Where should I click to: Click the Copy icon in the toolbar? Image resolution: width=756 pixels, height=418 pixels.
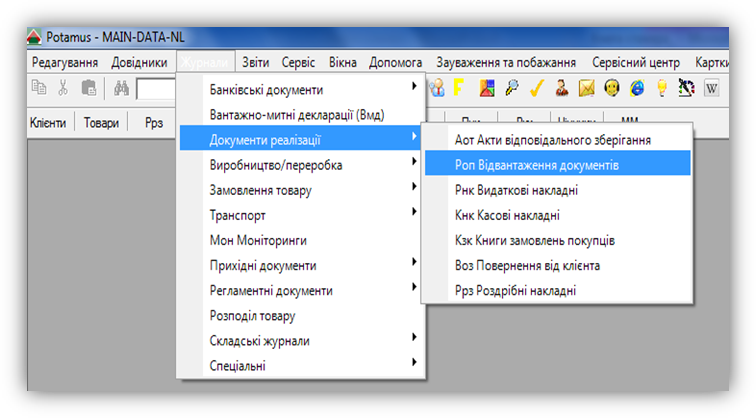point(39,88)
